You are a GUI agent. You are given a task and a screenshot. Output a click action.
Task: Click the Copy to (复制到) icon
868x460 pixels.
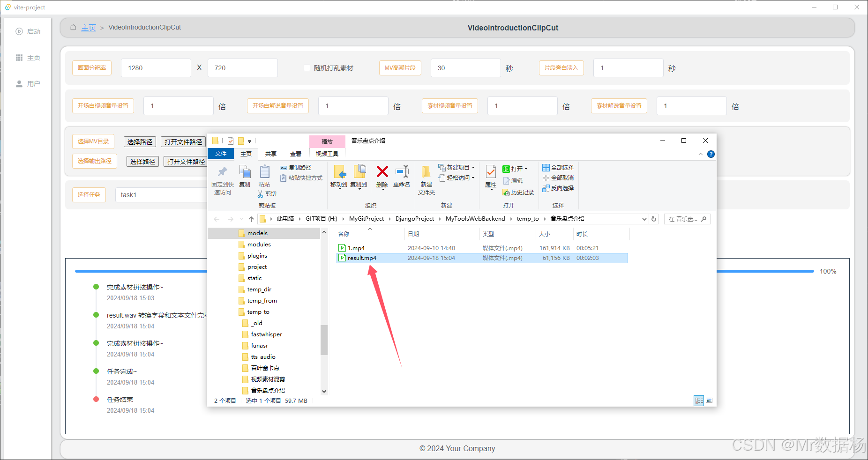[359, 172]
